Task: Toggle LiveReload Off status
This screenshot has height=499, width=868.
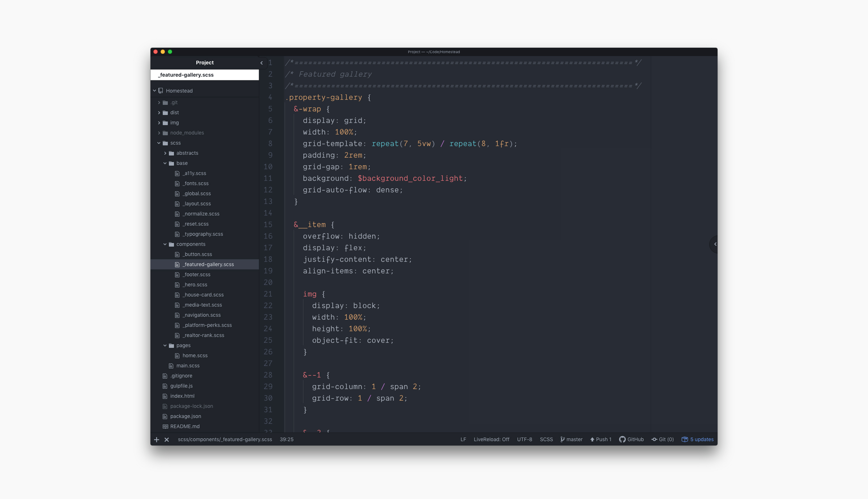Action: coord(491,439)
